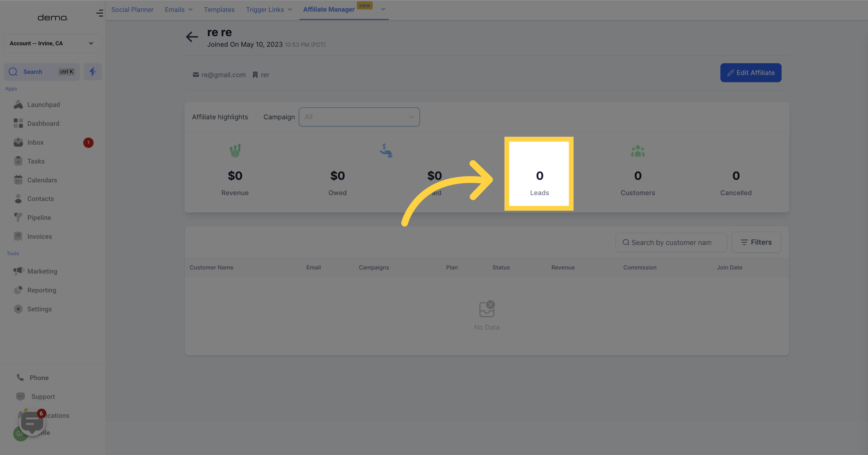Click the Owed hand-with-dollar icon
This screenshot has height=455, width=868.
click(x=386, y=150)
